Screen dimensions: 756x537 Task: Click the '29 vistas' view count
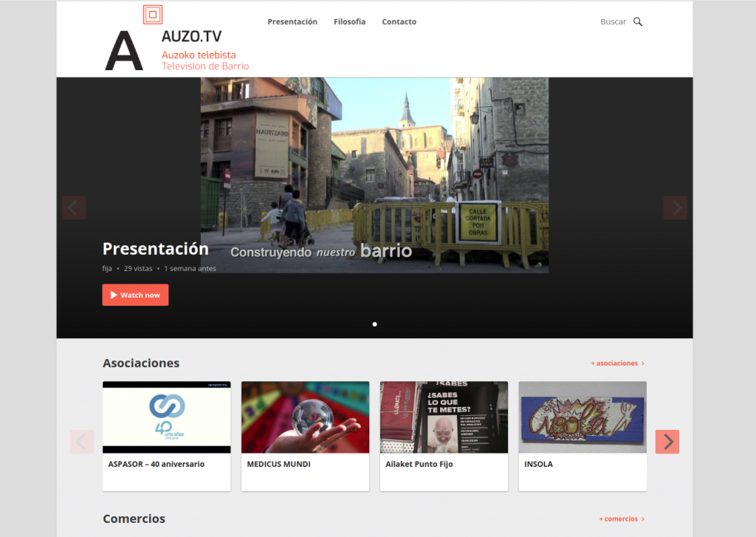tap(138, 269)
